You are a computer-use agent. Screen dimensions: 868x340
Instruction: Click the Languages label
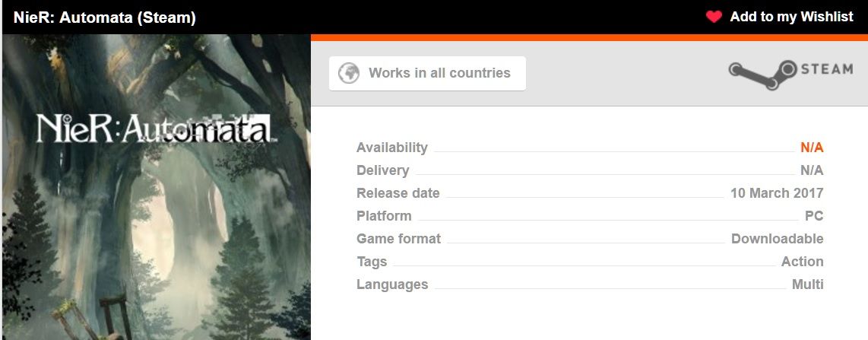pyautogui.click(x=392, y=284)
